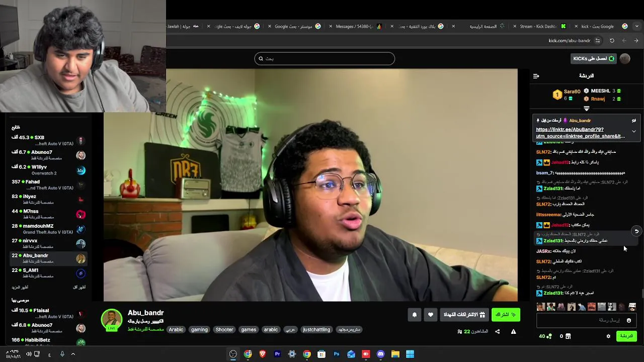Click the get KICKs button
The width and height of the screenshot is (644, 362).
pyautogui.click(x=593, y=58)
